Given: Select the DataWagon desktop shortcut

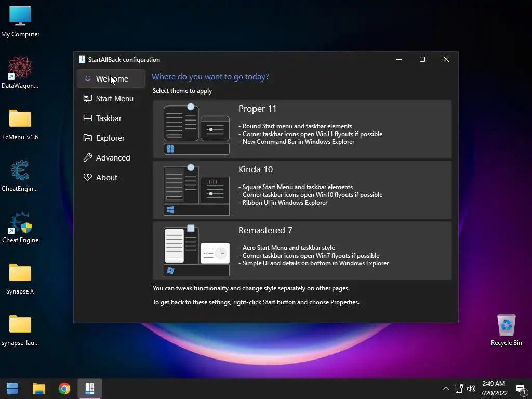Looking at the screenshot, I should point(20,73).
